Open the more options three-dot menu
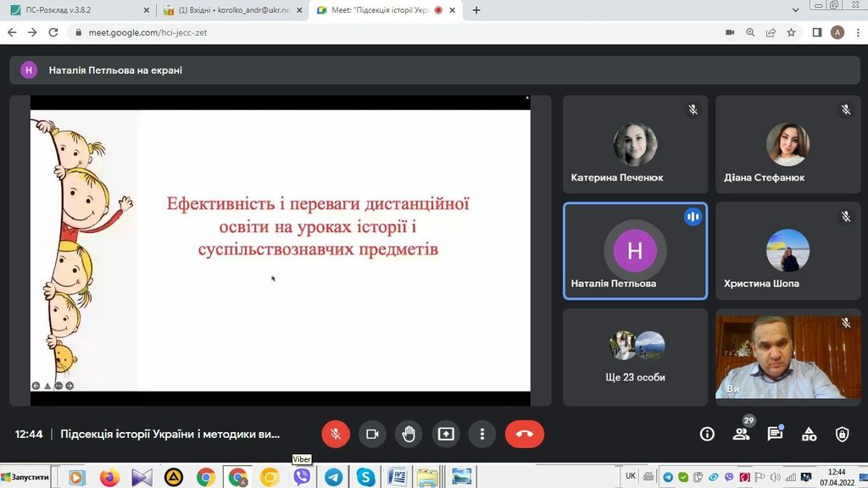This screenshot has height=488, width=868. (482, 434)
